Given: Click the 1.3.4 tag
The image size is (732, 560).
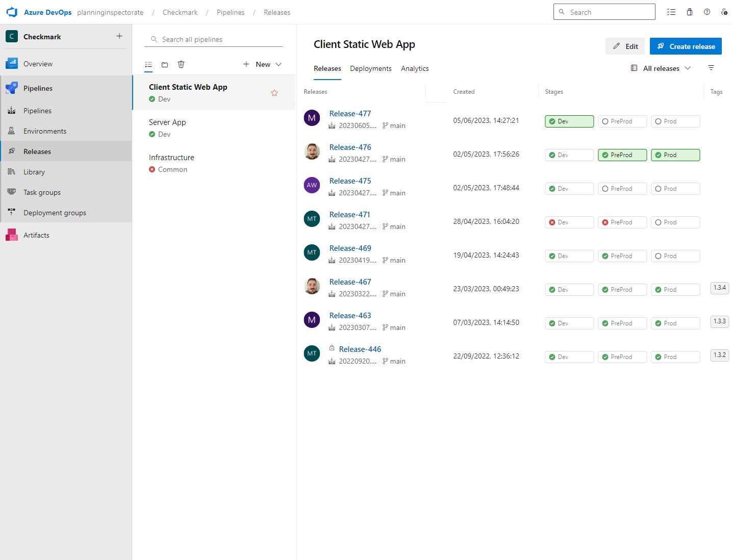Looking at the screenshot, I should click(x=719, y=288).
